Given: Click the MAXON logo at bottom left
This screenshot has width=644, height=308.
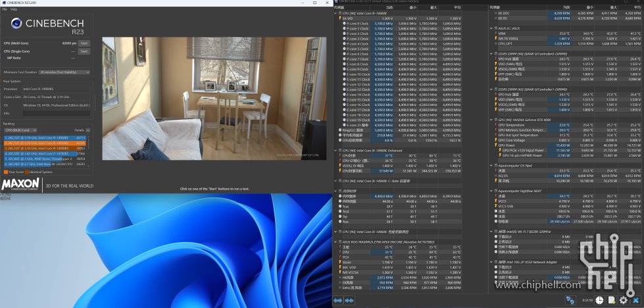Looking at the screenshot, I should (20, 184).
